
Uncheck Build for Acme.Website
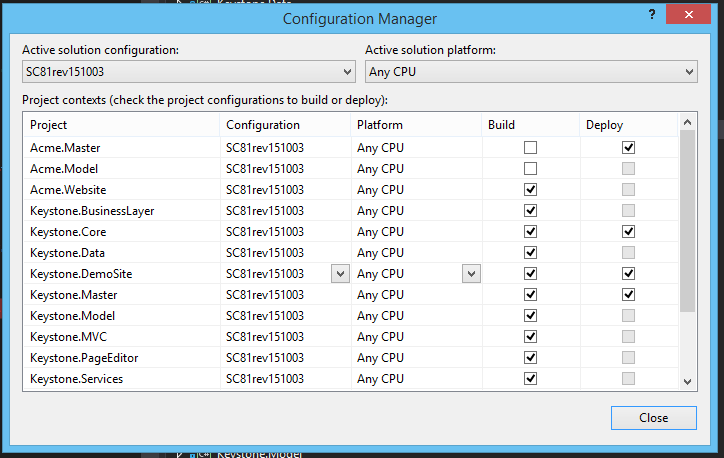click(531, 190)
